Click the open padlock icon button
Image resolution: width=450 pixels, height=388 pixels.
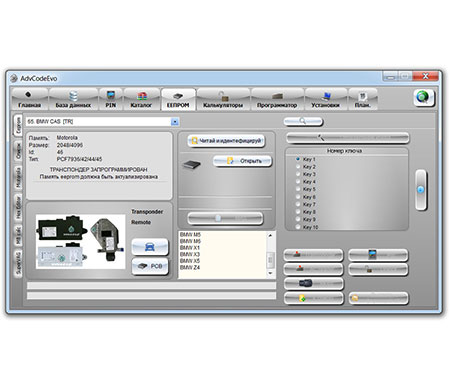[378, 269]
